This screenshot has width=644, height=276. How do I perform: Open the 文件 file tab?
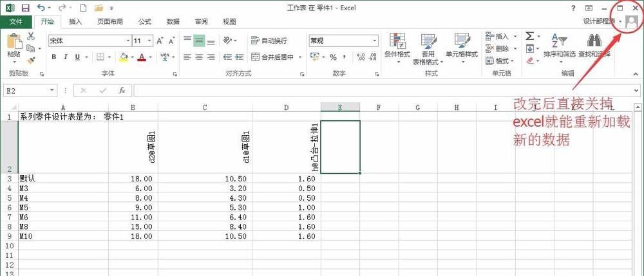pos(16,22)
